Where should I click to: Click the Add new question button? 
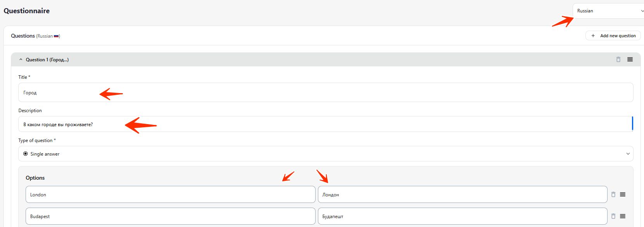[613, 36]
